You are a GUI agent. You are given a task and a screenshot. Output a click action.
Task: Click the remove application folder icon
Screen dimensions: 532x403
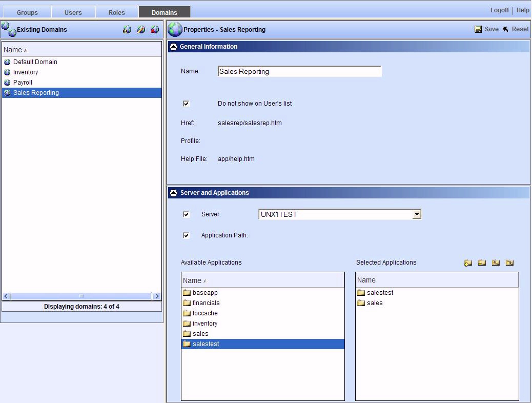pos(482,263)
